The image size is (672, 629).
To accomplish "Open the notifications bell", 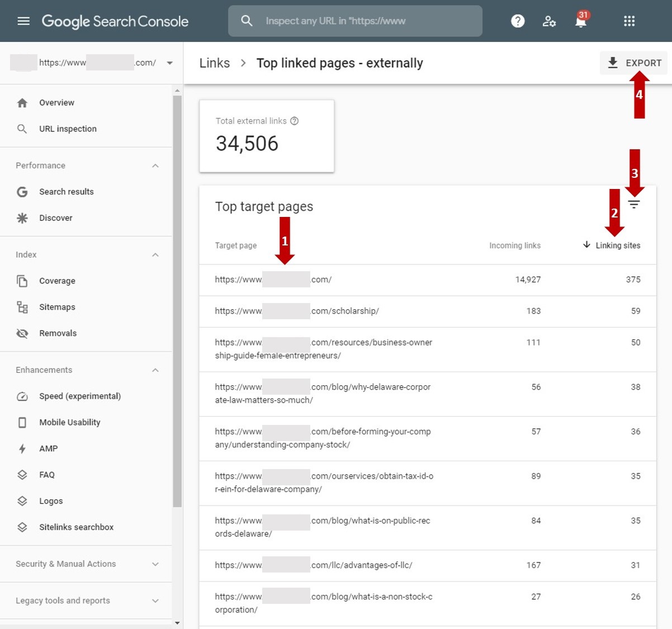I will [x=581, y=21].
